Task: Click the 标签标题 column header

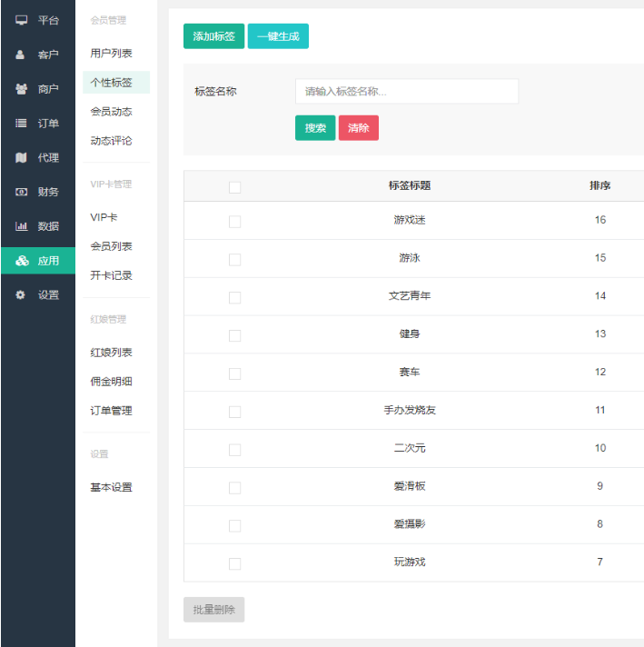Action: click(x=410, y=185)
